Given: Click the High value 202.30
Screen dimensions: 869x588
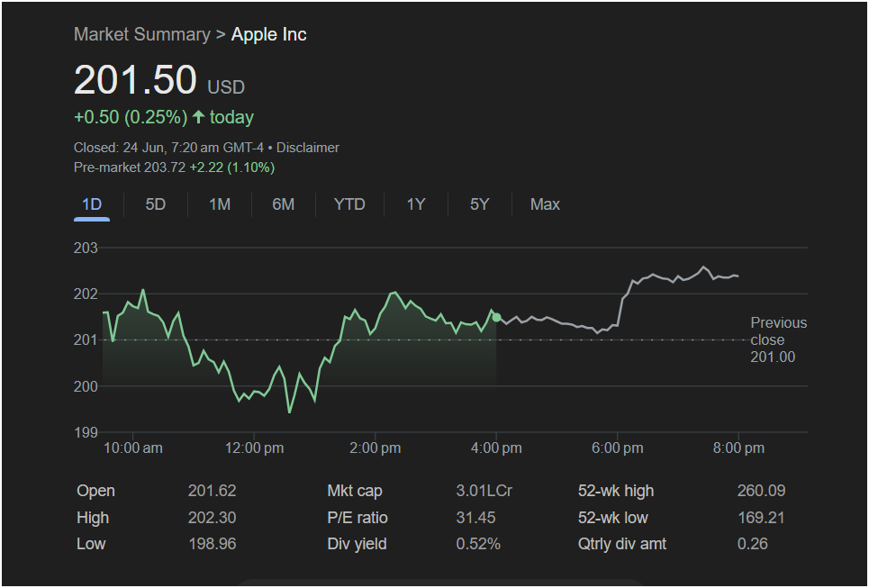Looking at the screenshot, I should pyautogui.click(x=212, y=518).
